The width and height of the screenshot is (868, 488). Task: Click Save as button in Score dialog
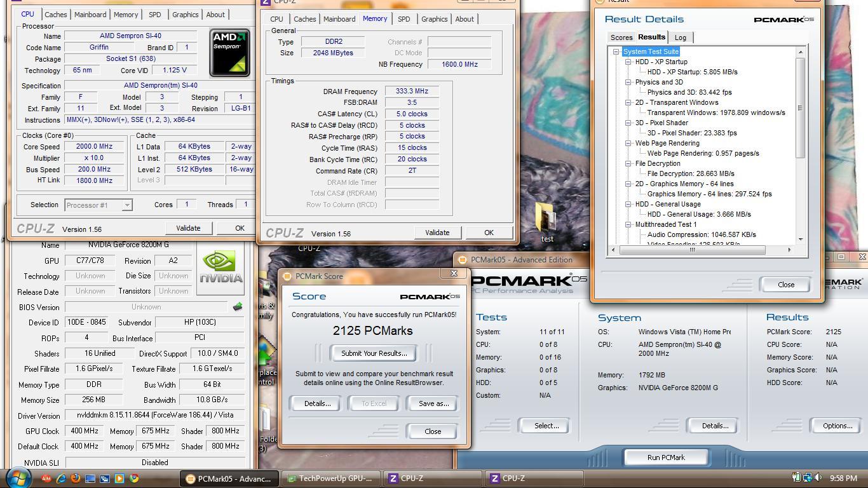[434, 403]
